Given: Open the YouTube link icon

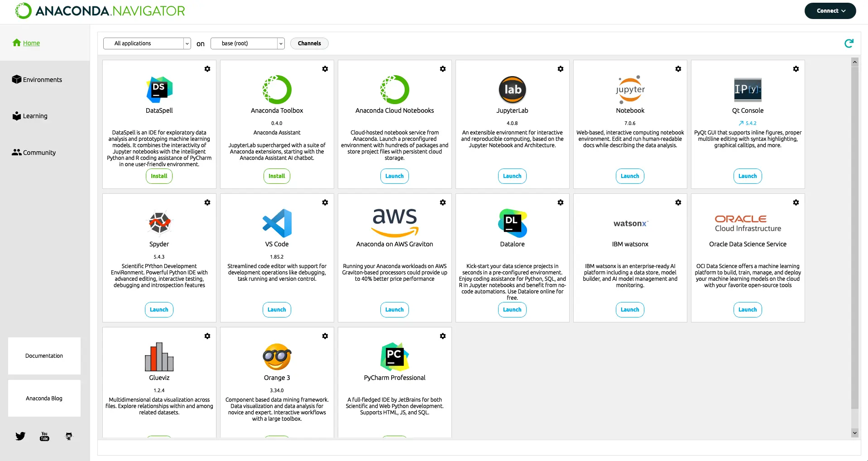Looking at the screenshot, I should click(x=44, y=436).
